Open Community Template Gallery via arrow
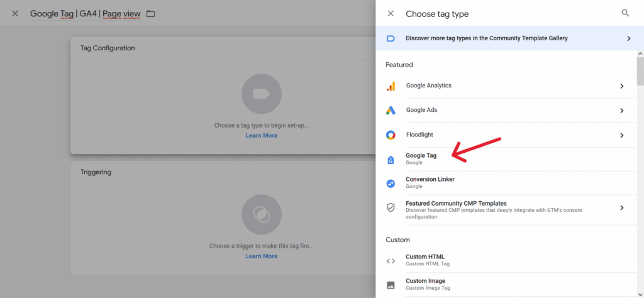The height and width of the screenshot is (298, 644). (628, 38)
